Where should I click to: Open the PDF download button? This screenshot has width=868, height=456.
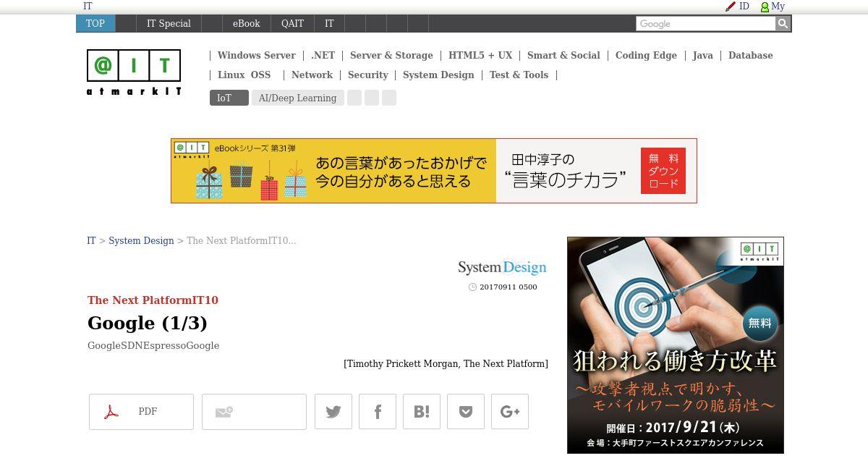(141, 412)
